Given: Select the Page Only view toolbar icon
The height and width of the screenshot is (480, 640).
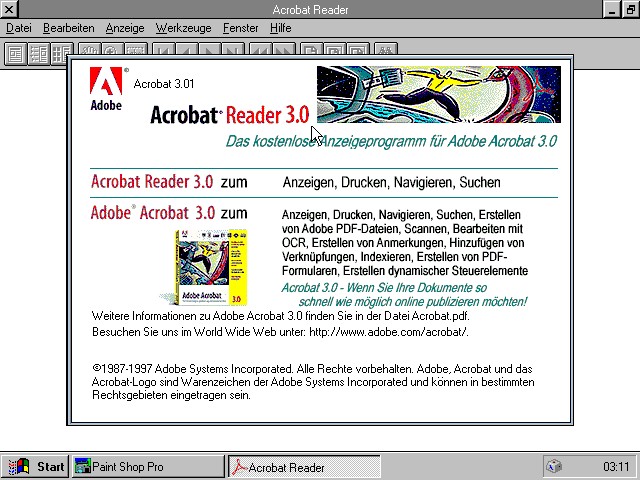Looking at the screenshot, I should coord(16,54).
